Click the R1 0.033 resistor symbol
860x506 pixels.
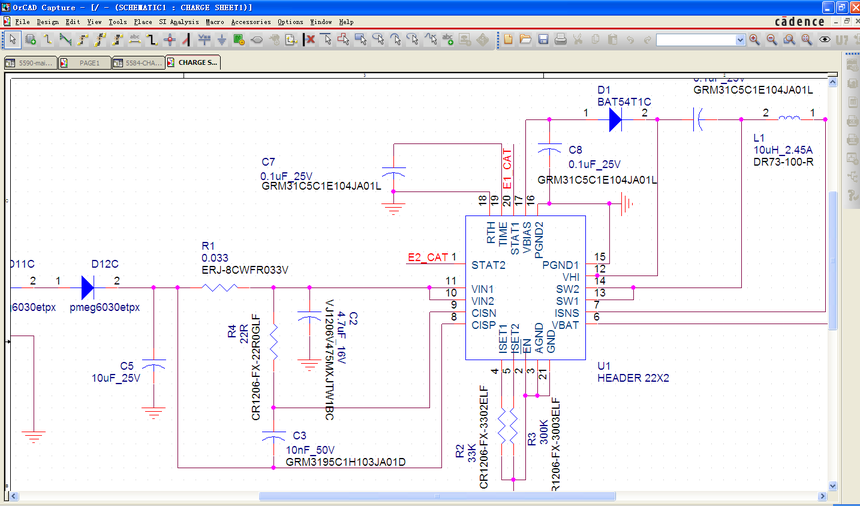point(220,287)
